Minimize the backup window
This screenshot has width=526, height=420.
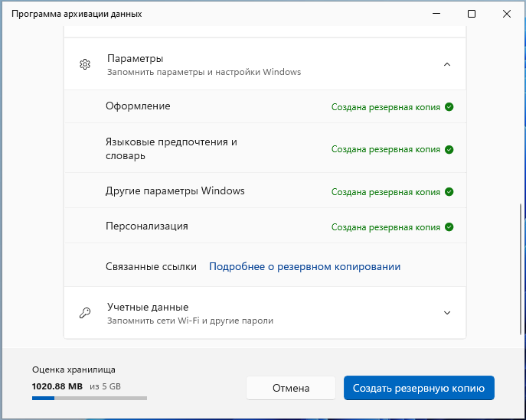[x=436, y=14]
